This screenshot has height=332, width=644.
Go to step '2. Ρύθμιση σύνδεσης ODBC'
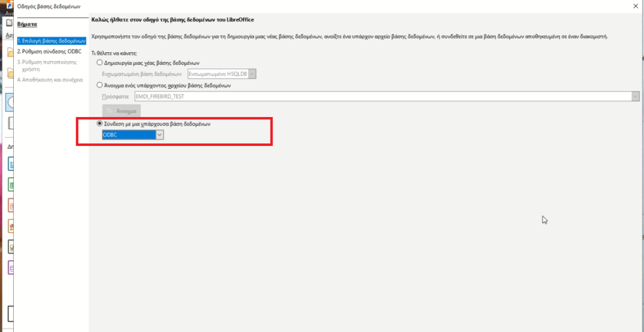coord(49,51)
